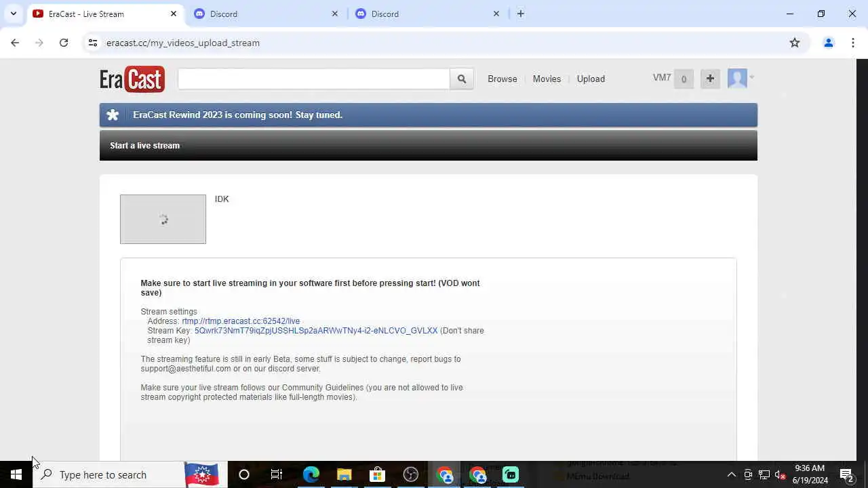Click the address bar URL
The width and height of the screenshot is (868, 488).
[x=183, y=43]
